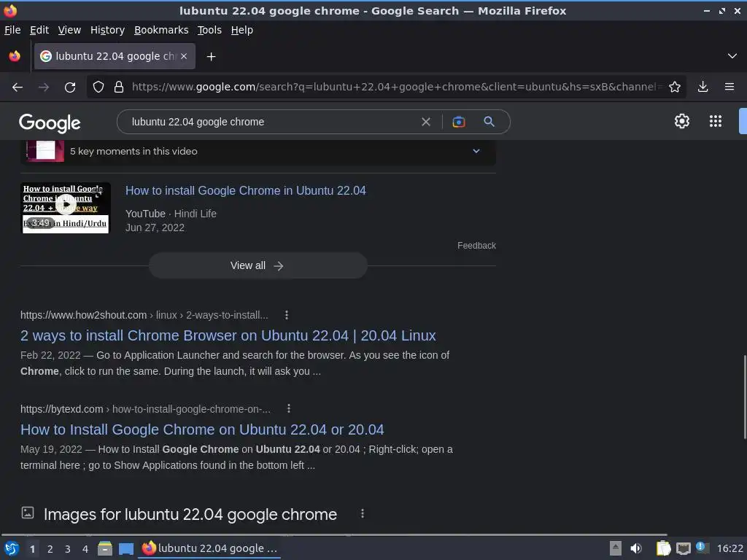Click the Google search magnifier button

(x=489, y=122)
